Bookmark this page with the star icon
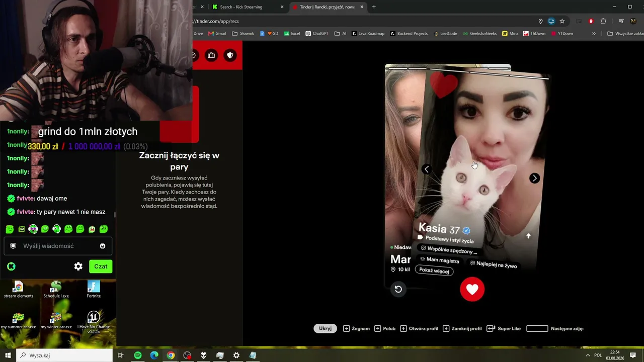Viewport: 644px width, 362px height. (x=562, y=21)
